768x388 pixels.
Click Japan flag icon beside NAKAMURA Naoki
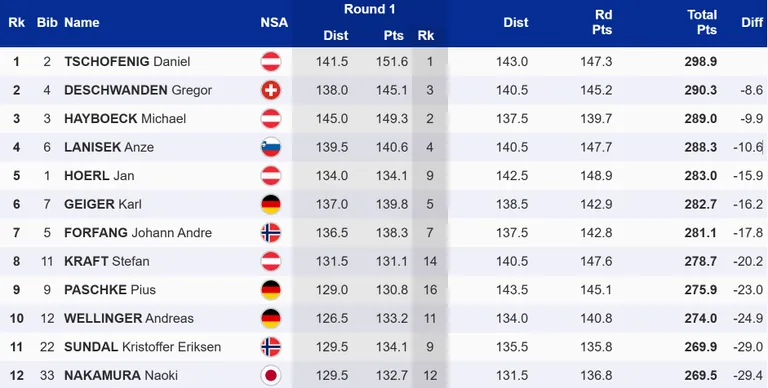(x=270, y=375)
